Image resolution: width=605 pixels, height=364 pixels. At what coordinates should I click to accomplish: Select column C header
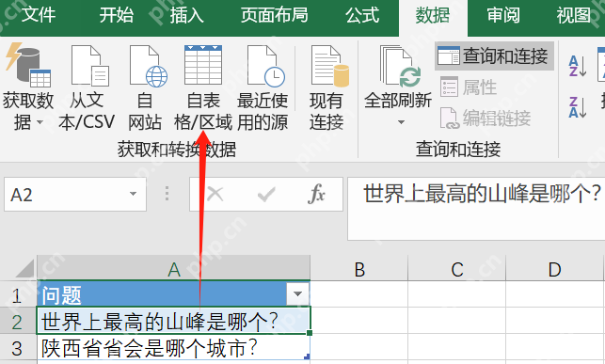coord(457,269)
